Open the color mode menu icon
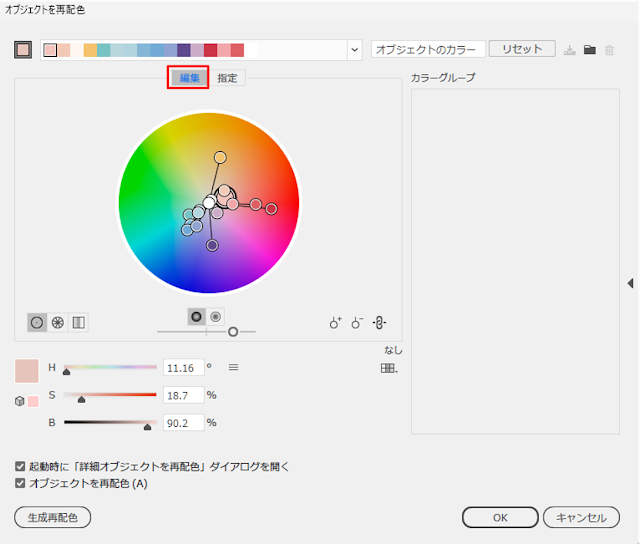Image resolution: width=640 pixels, height=544 pixels. [233, 368]
